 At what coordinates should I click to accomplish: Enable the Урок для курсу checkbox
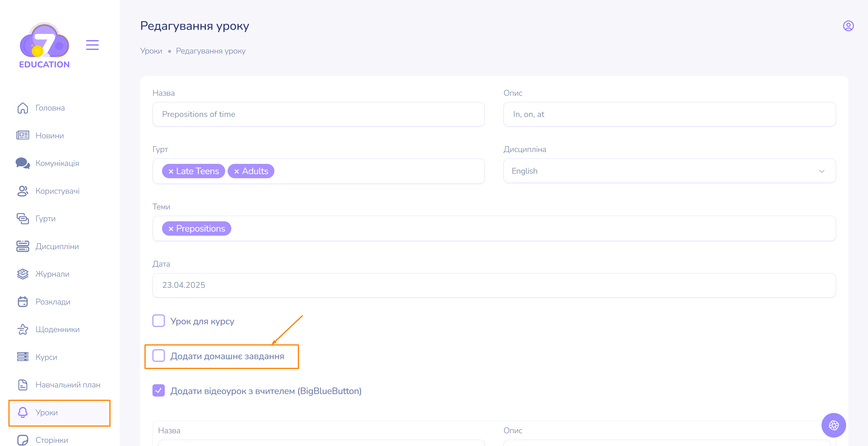158,321
